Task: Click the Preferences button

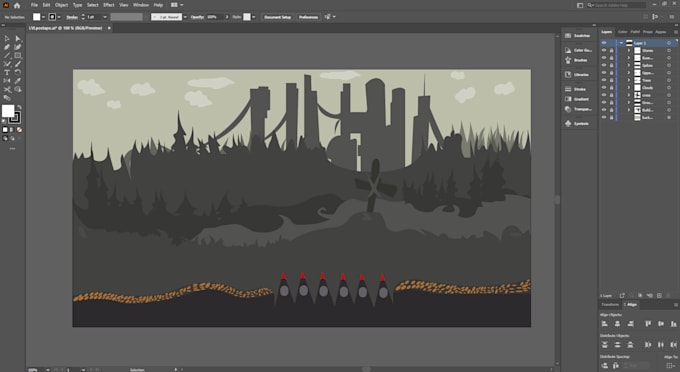Action: (x=308, y=17)
